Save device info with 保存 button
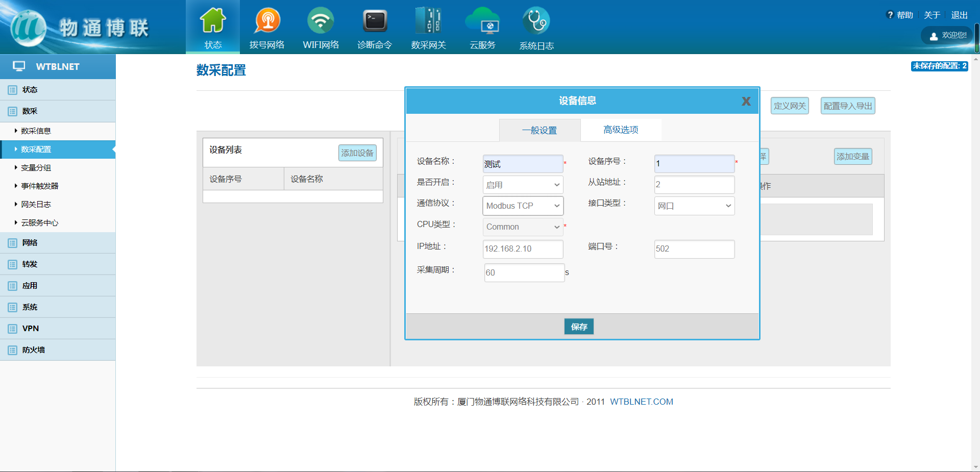The width and height of the screenshot is (980, 472). [579, 327]
